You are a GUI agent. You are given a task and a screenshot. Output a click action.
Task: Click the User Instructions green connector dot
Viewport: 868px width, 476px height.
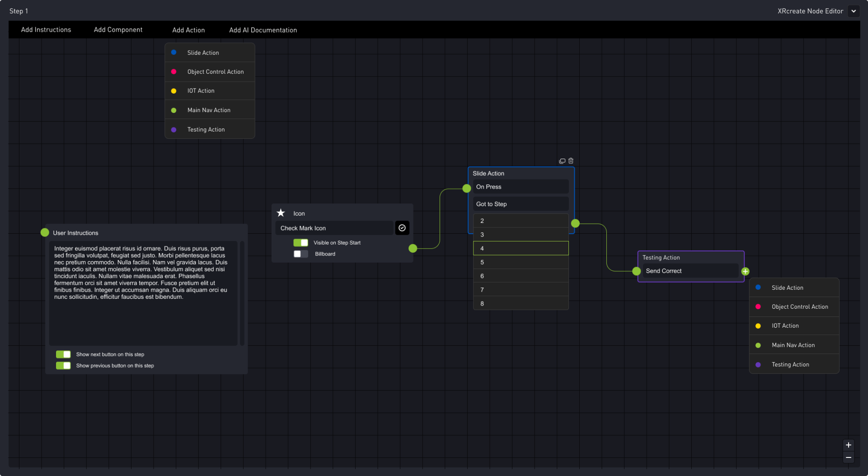(x=45, y=232)
